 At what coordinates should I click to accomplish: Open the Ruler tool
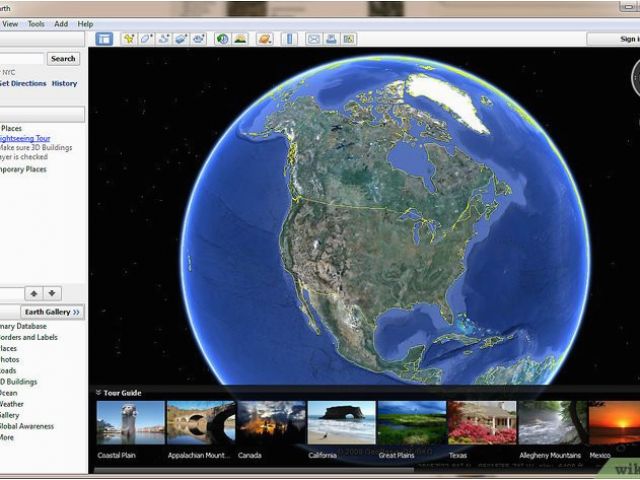pyautogui.click(x=289, y=39)
